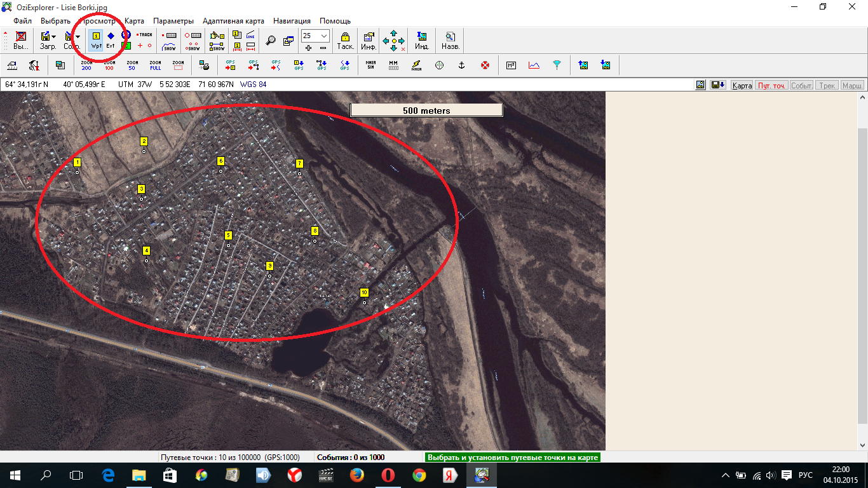Click the magnifier zoom window icon
This screenshot has height=488, width=868.
click(271, 41)
